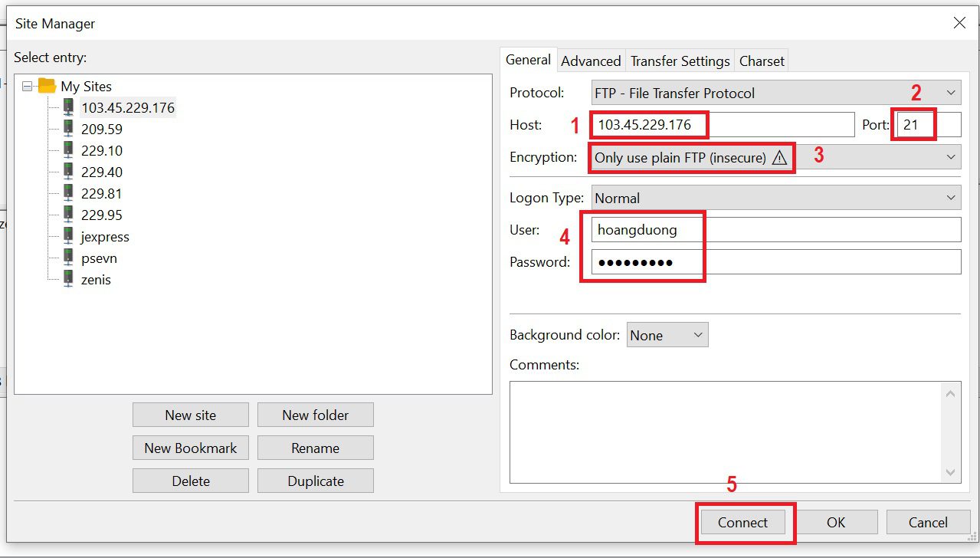Click server icon beside 229.95 entry
This screenshot has height=558, width=980.
[x=69, y=215]
